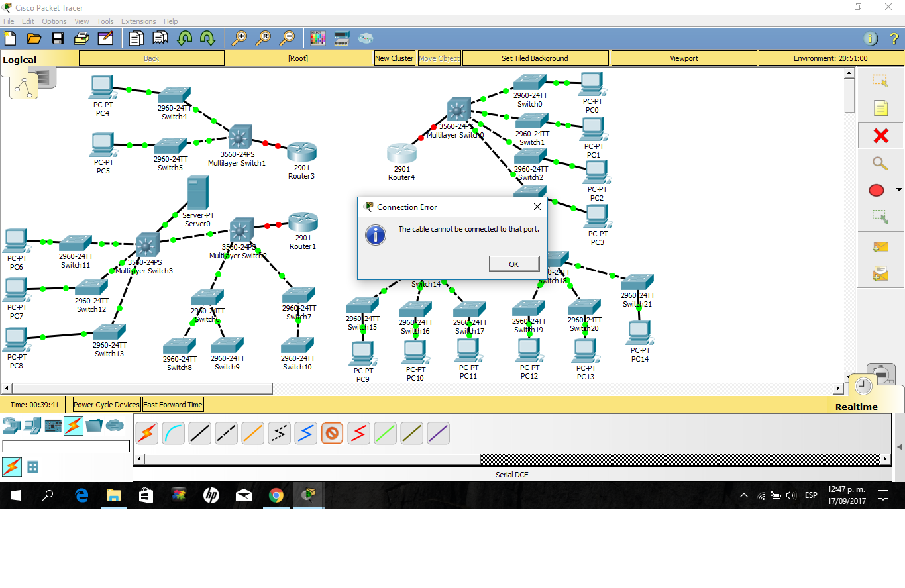905x588 pixels.
Task: Paste devices using paste icon
Action: click(x=160, y=38)
